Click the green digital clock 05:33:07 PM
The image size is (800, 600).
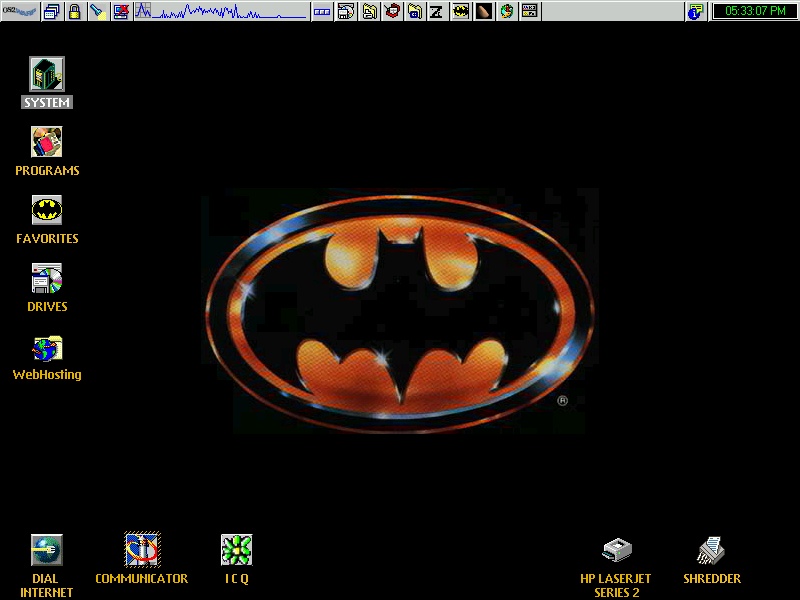(x=755, y=11)
